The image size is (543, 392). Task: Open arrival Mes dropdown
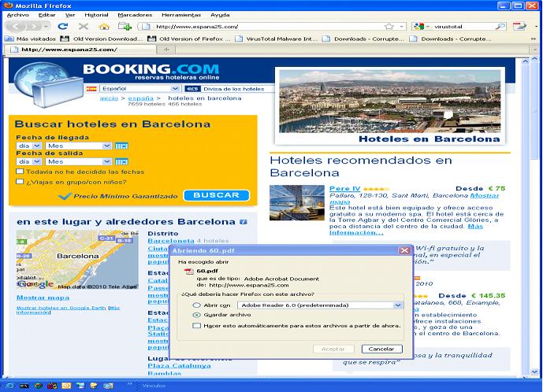pos(79,146)
